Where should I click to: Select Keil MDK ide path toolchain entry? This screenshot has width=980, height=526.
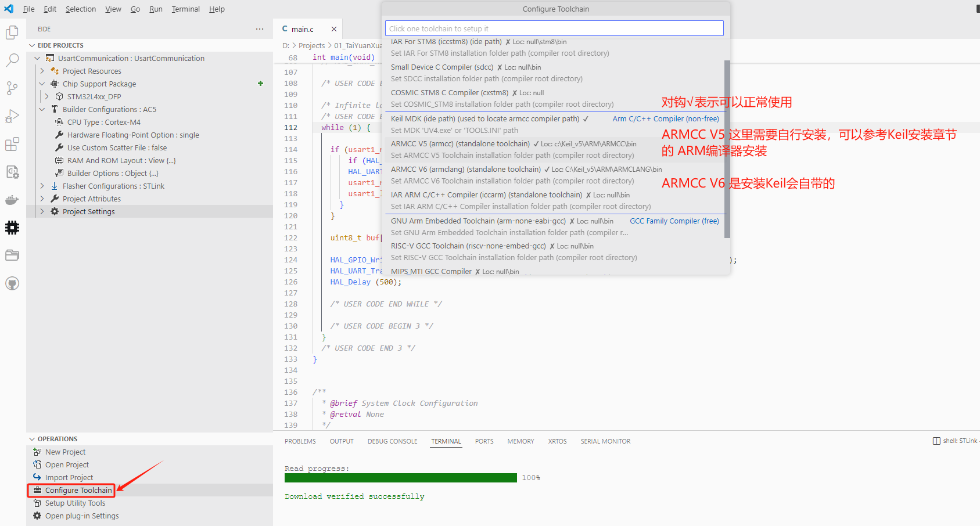point(555,124)
